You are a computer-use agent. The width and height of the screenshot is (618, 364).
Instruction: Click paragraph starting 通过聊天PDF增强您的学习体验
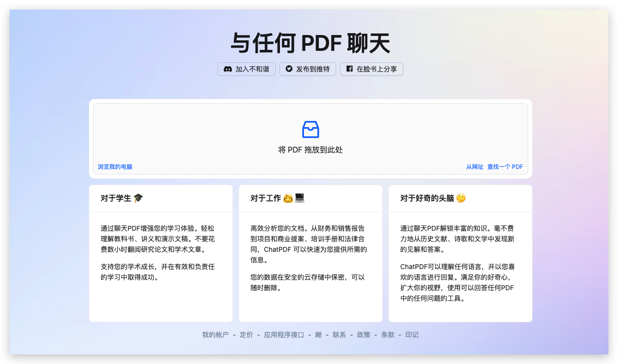[158, 239]
